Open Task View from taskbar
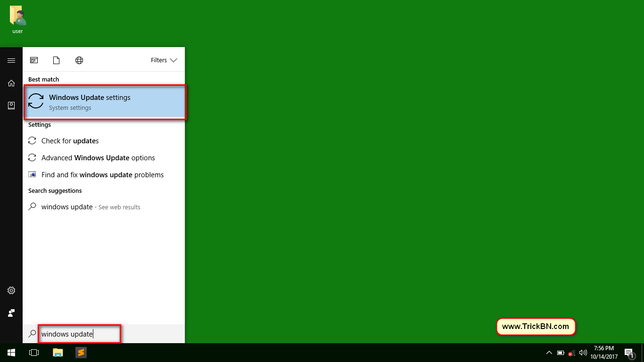This screenshot has height=362, width=644. (x=34, y=353)
